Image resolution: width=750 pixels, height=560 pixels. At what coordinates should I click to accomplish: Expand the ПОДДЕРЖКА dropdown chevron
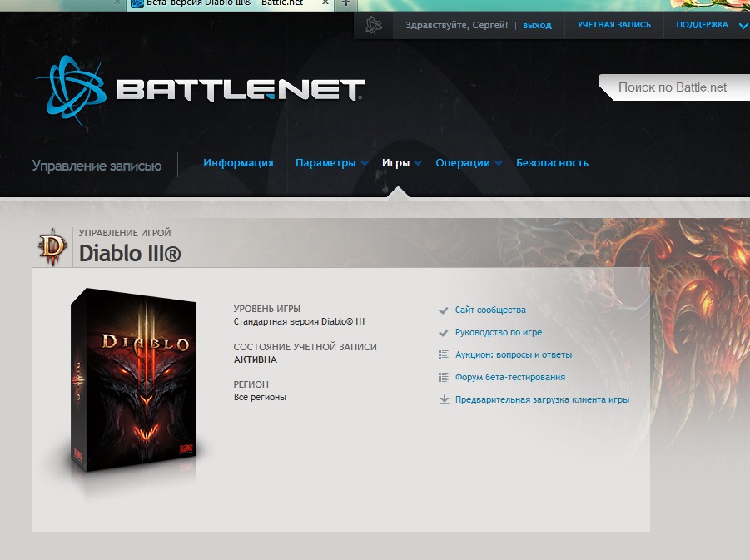pyautogui.click(x=743, y=27)
